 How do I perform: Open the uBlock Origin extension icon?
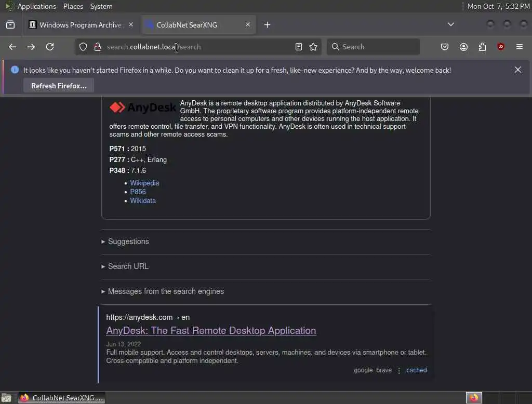pyautogui.click(x=501, y=47)
